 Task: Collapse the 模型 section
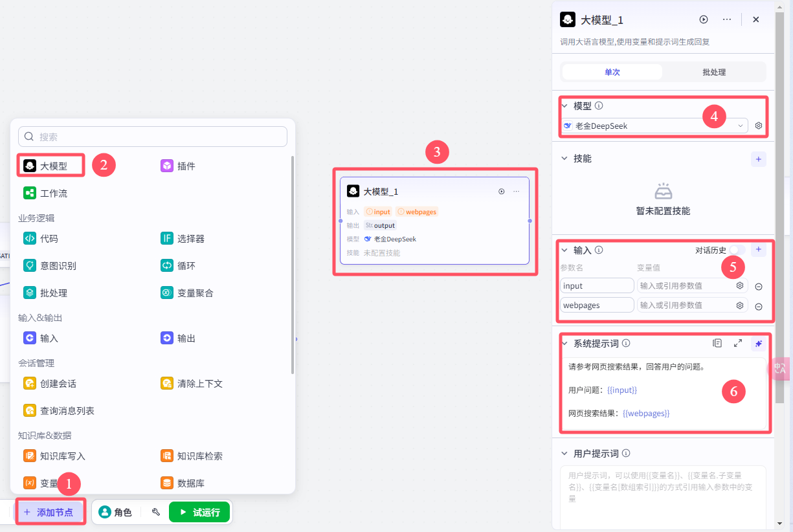[x=564, y=105]
